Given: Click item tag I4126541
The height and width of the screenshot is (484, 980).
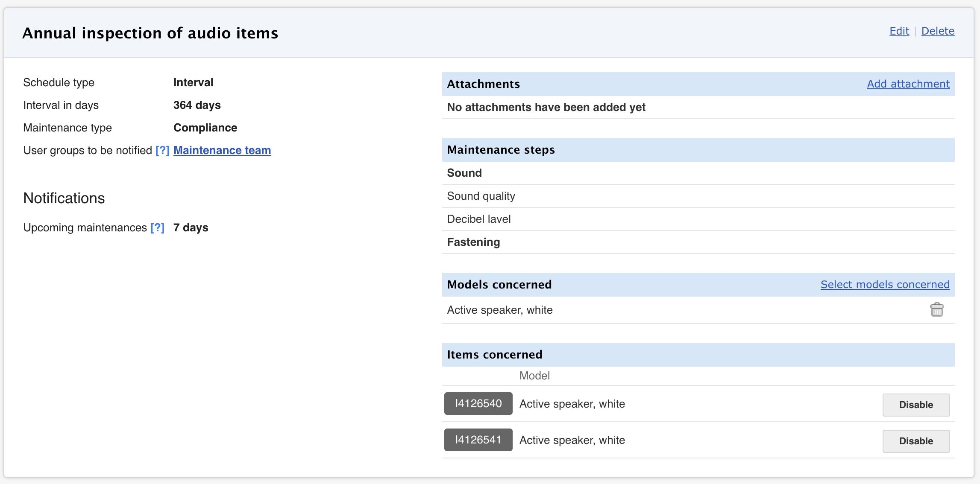Looking at the screenshot, I should pos(478,440).
